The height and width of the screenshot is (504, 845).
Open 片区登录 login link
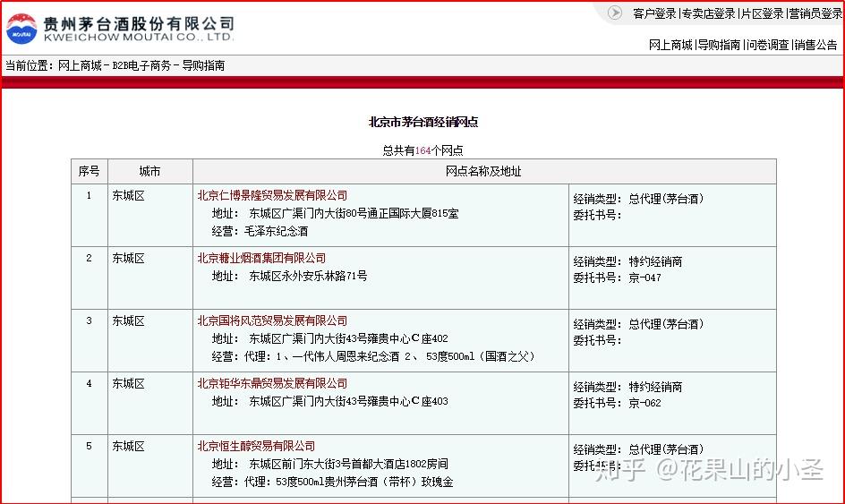(762, 13)
